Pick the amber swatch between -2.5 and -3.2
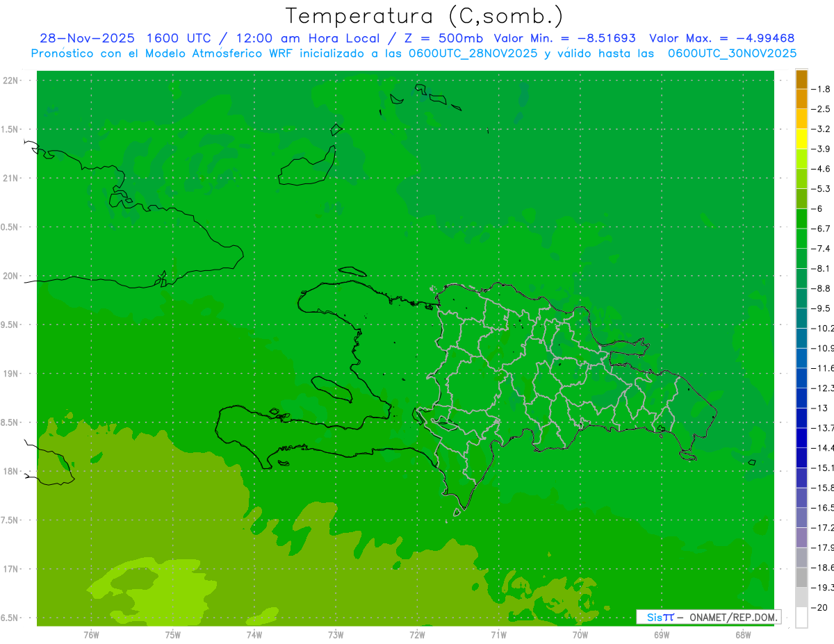 [801, 119]
